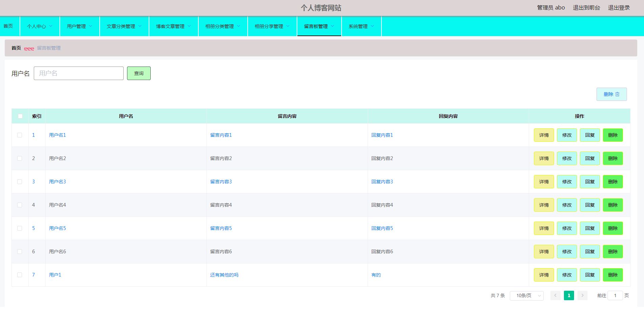The height and width of the screenshot is (311, 644).
Task: Open the 用户管理 menu label
Action: 76,26
